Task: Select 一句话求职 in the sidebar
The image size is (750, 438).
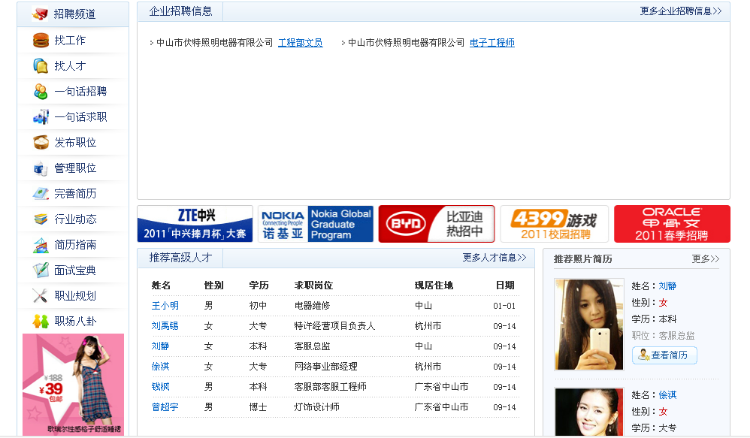Action: click(x=80, y=117)
